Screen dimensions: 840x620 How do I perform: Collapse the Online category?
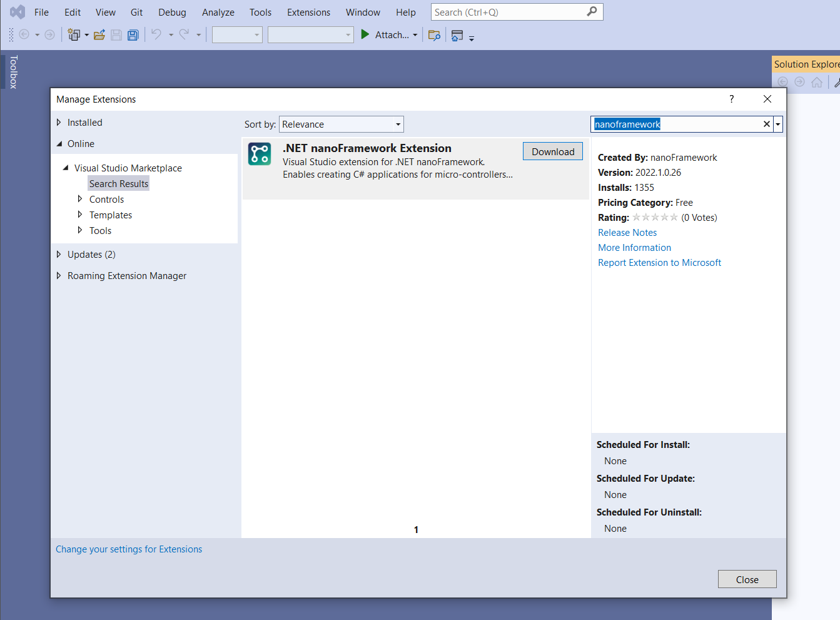click(58, 143)
